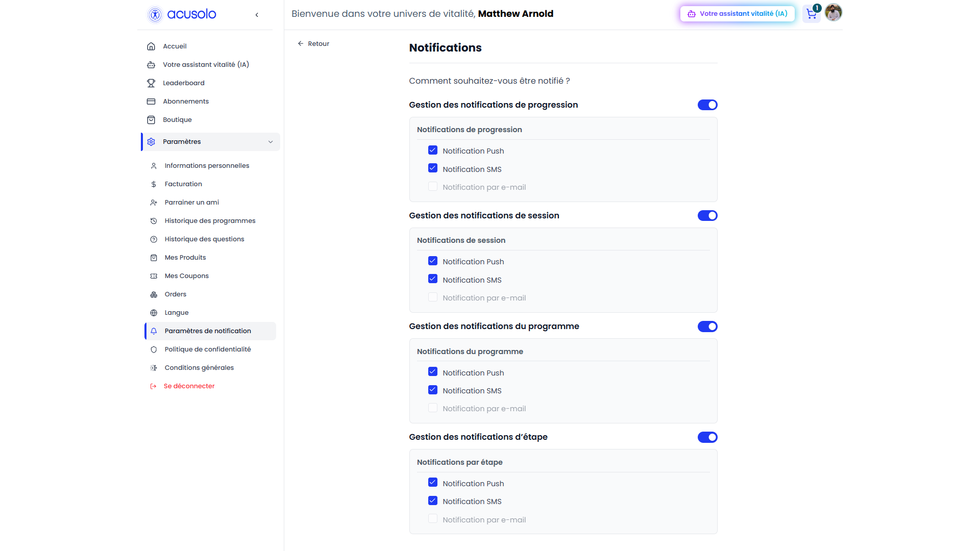Click the Mes Coupons ticket icon

pos(154,276)
